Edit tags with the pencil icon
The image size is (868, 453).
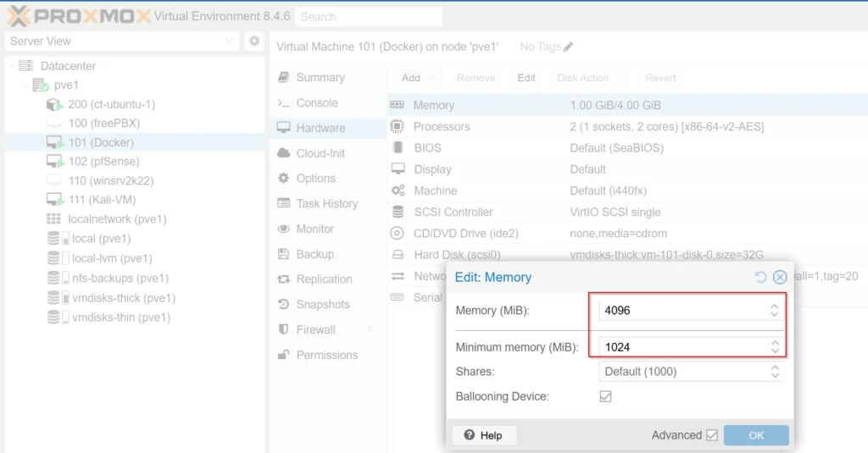pos(568,47)
